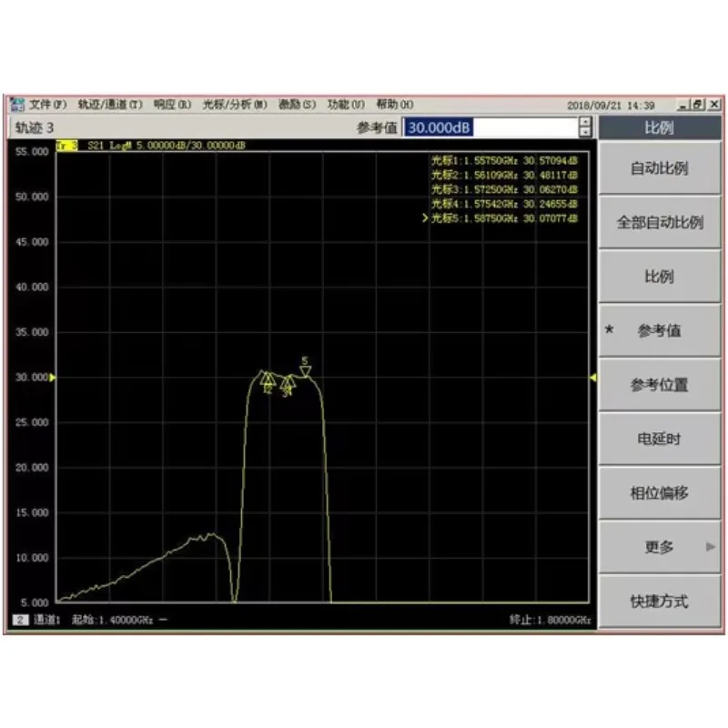The image size is (728, 728).
Task: Open the 帮助(H) menu
Action: pyautogui.click(x=395, y=105)
